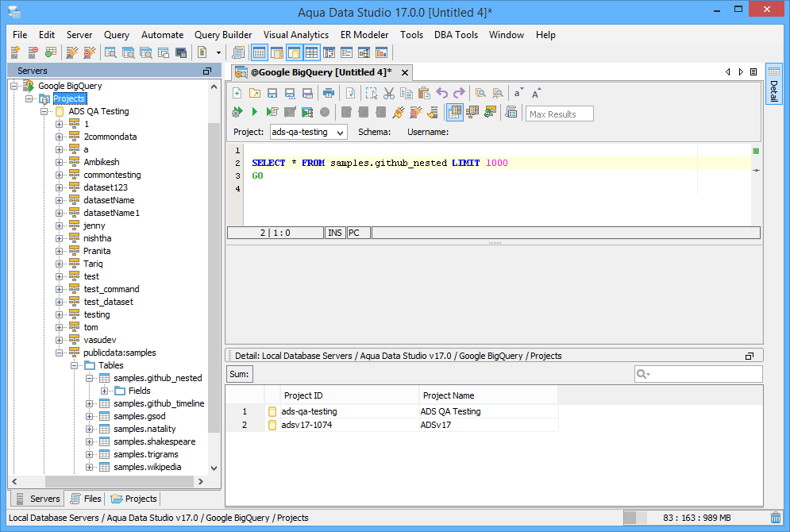The width and height of the screenshot is (790, 532).
Task: Select the ads-qa-testing project row
Action: [310, 411]
